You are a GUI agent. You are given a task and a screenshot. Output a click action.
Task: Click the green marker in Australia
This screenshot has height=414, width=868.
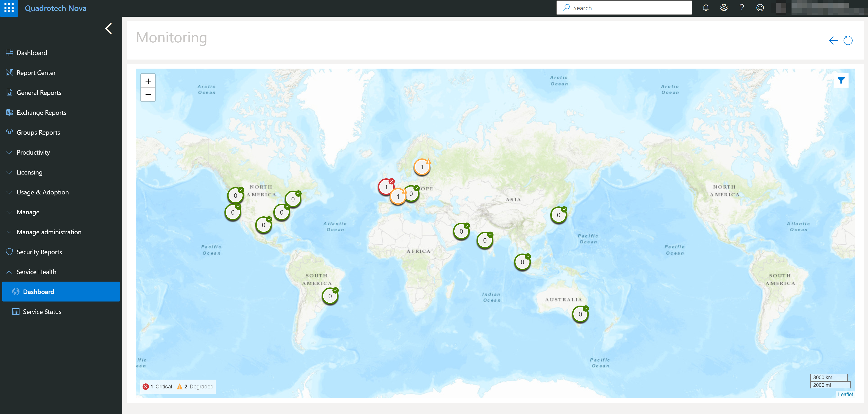[580, 314]
